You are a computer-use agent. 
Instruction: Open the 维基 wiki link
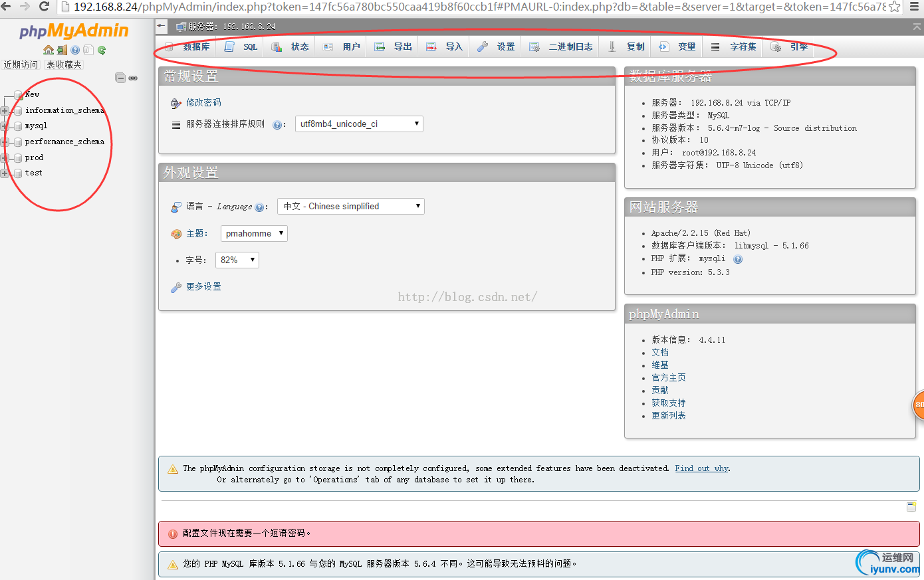point(660,365)
